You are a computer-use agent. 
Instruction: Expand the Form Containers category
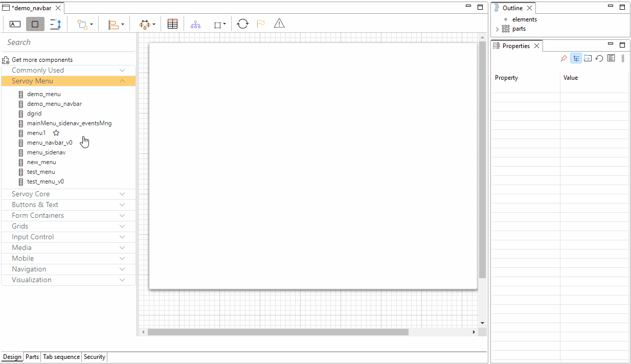pos(69,215)
